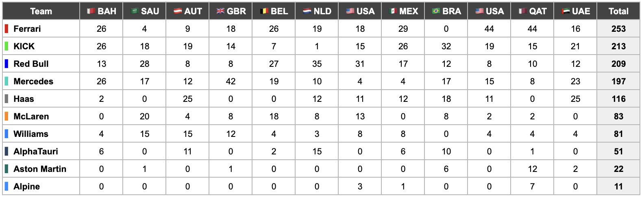Click the Belgium flag icon
The image size is (644, 198).
point(264,11)
